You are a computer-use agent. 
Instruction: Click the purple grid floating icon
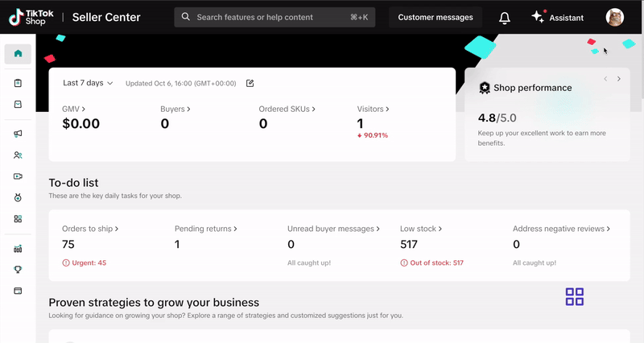tap(574, 296)
